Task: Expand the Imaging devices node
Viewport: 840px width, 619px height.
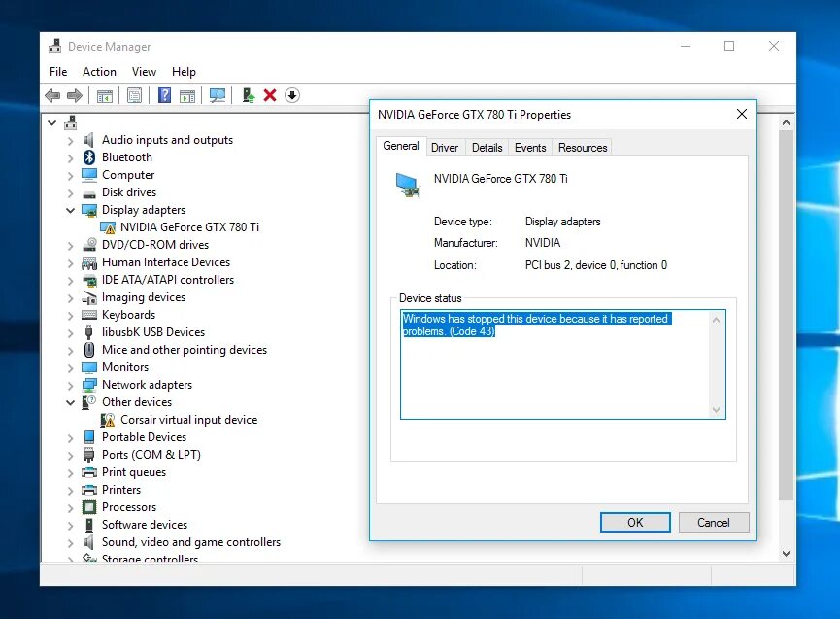Action: click(x=70, y=298)
